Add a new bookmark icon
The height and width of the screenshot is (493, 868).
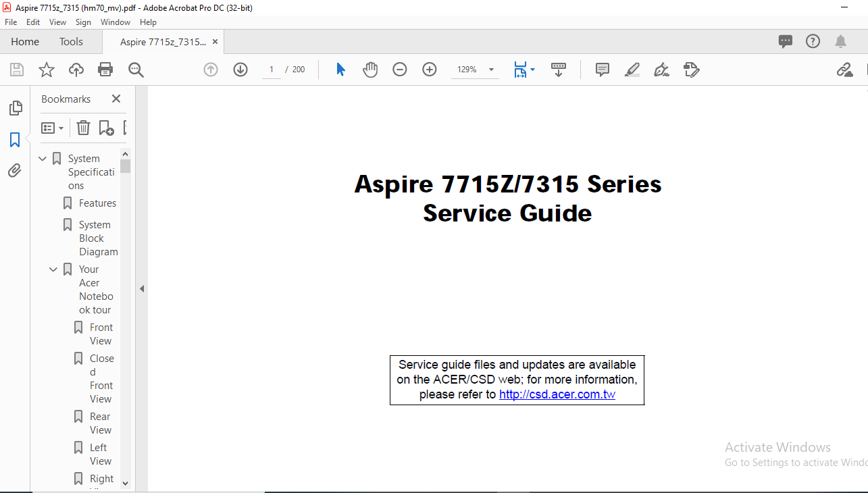coord(106,128)
